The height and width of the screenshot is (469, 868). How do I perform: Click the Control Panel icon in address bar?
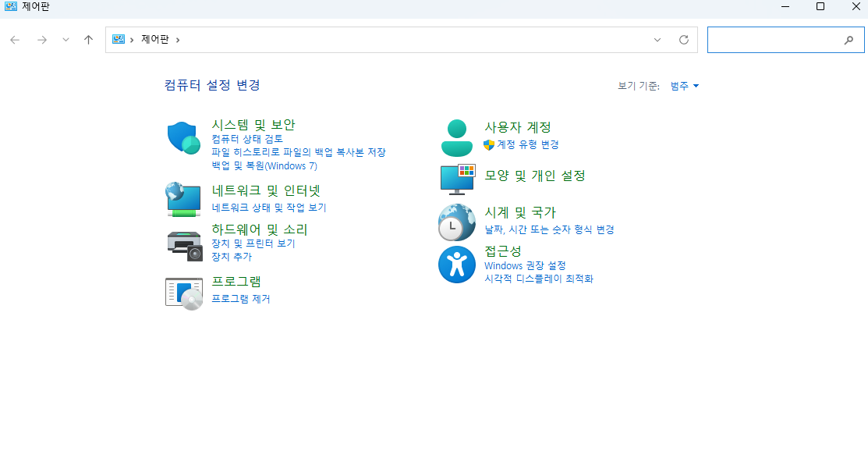pyautogui.click(x=119, y=39)
